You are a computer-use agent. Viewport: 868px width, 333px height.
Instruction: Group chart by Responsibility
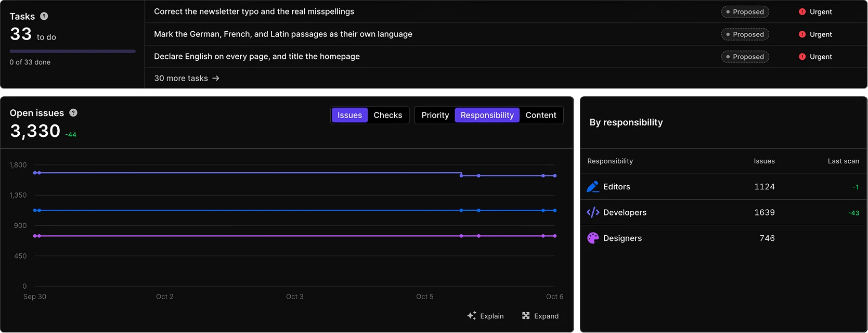(487, 115)
